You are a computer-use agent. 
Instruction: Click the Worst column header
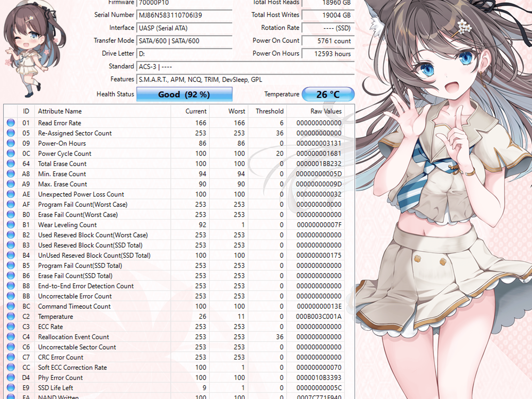(x=229, y=111)
